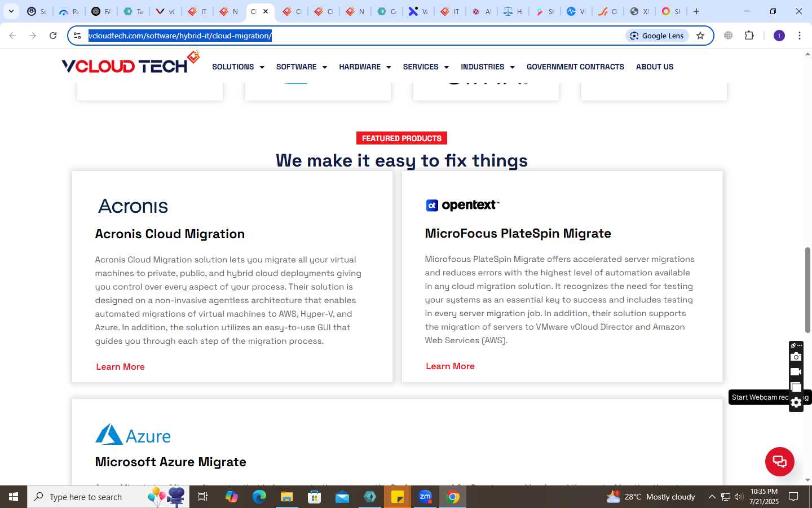812x508 pixels.
Task: Switch to the tab with the globe icon
Action: [639, 11]
